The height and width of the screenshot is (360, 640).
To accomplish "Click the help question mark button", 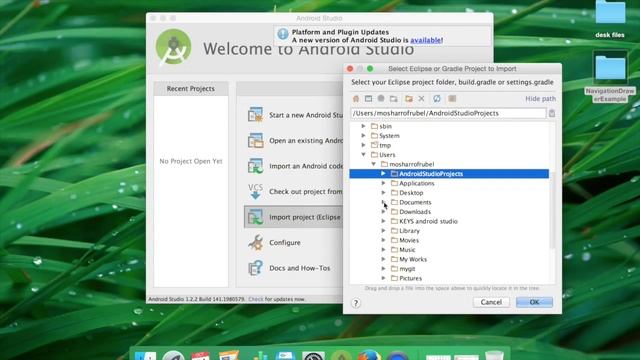I will click(356, 303).
